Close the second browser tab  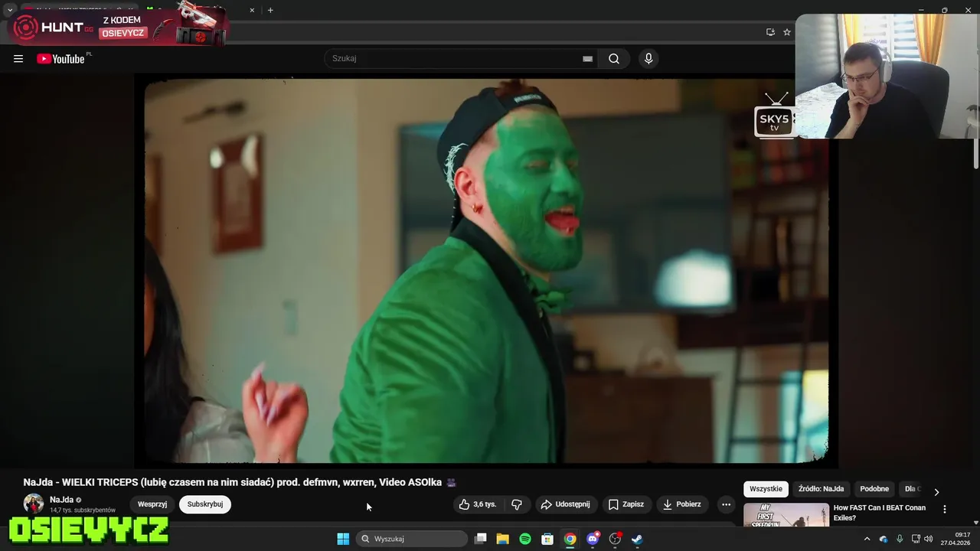click(252, 10)
